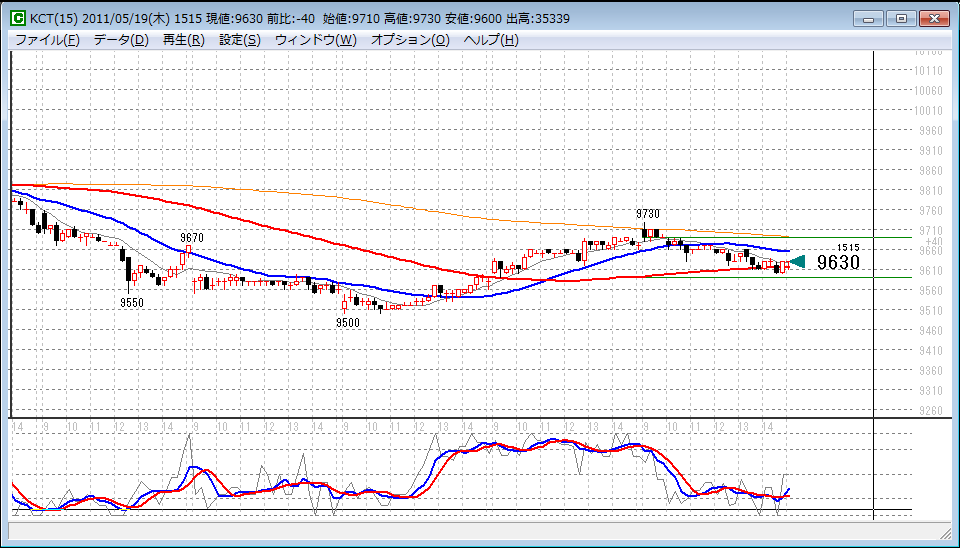The width and height of the screenshot is (960, 548).
Task: Select the 9670 peak price label
Action: (x=192, y=237)
